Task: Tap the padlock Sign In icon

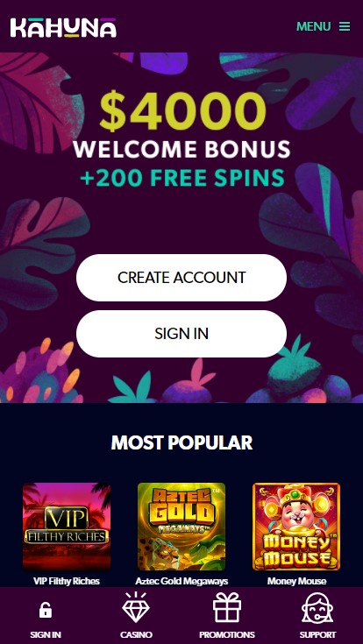Action: [46, 610]
